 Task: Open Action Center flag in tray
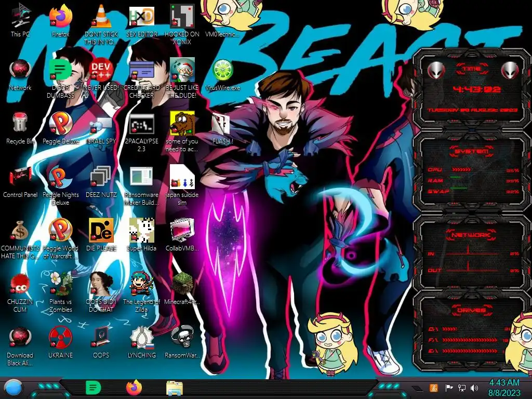[449, 388]
